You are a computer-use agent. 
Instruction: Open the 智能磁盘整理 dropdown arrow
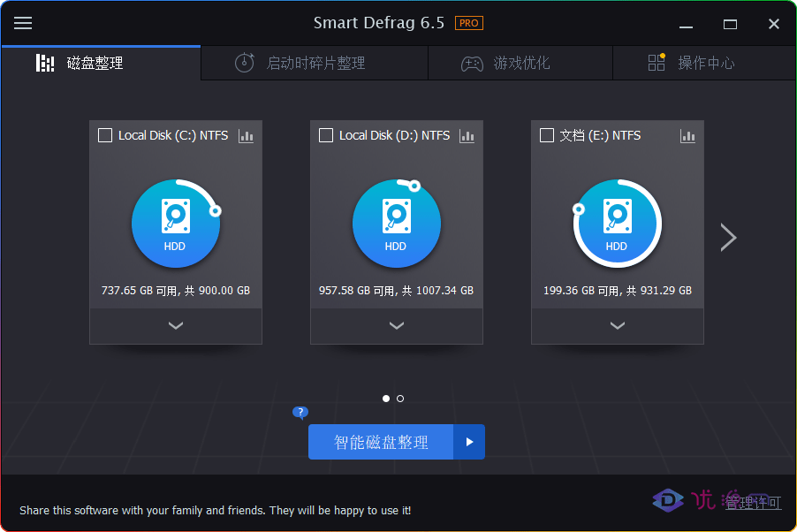click(469, 442)
